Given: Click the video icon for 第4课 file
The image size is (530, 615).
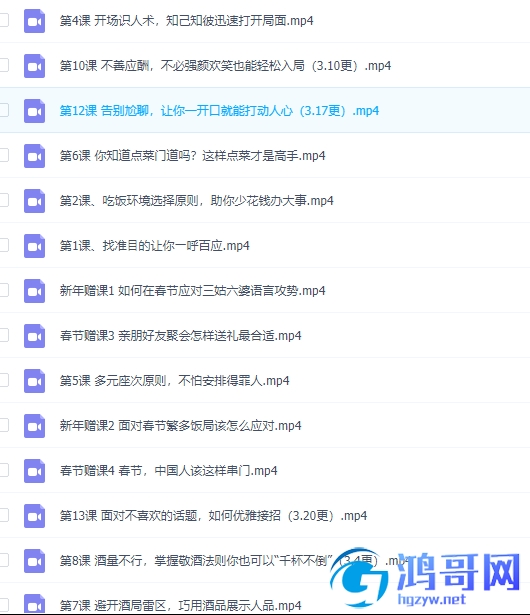Looking at the screenshot, I should (x=35, y=21).
